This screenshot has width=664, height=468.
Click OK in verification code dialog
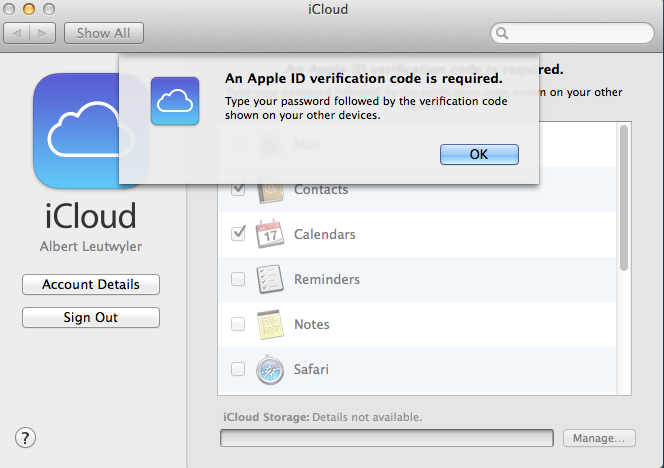click(479, 154)
